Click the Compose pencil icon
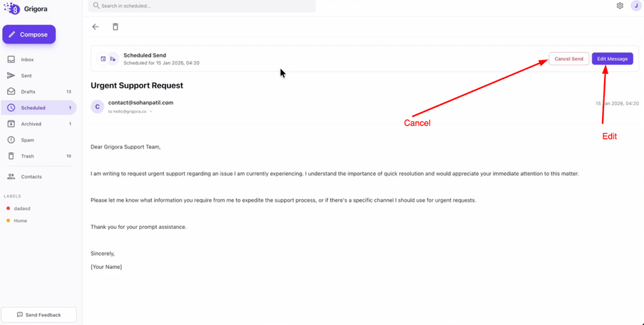The height and width of the screenshot is (325, 644). click(12, 34)
